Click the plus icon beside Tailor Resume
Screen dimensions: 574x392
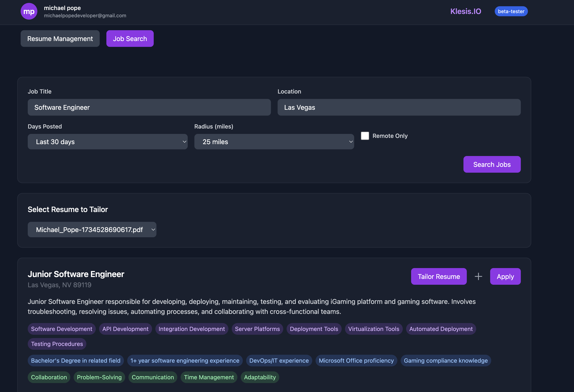478,276
